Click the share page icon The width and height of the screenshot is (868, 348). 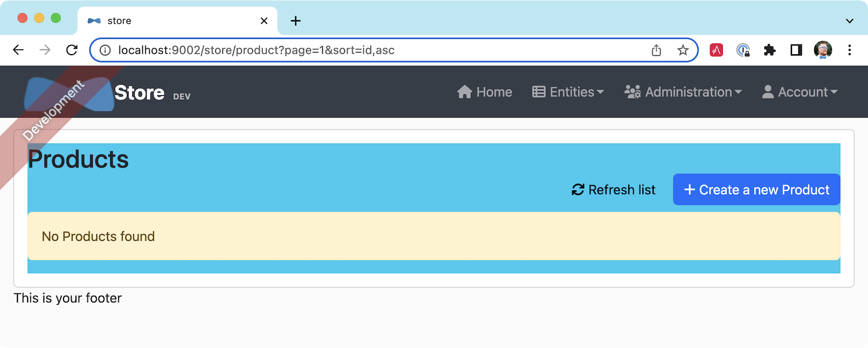(656, 50)
